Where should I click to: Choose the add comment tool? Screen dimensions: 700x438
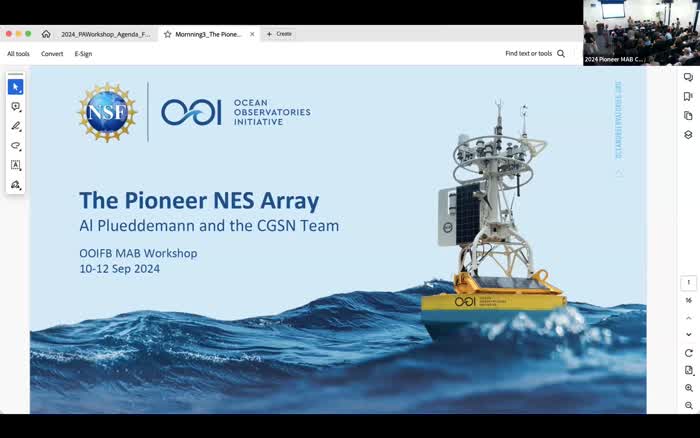[16, 107]
